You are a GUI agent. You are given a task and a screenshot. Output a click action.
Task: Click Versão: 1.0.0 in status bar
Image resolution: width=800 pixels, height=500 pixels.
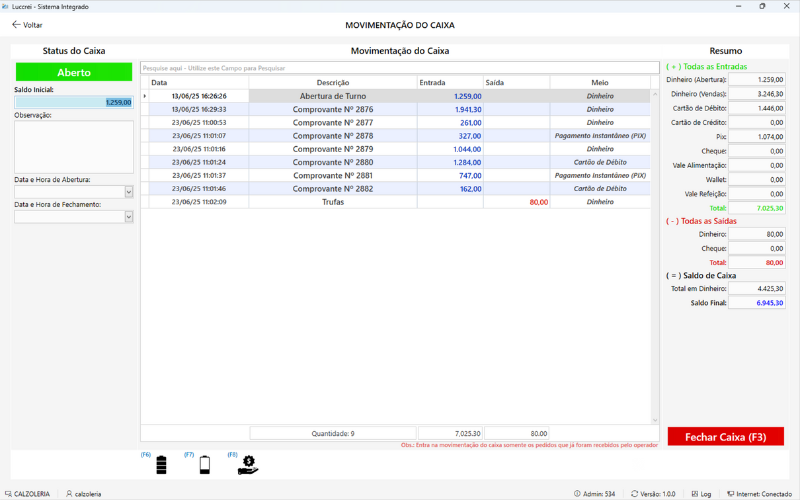pyautogui.click(x=654, y=494)
